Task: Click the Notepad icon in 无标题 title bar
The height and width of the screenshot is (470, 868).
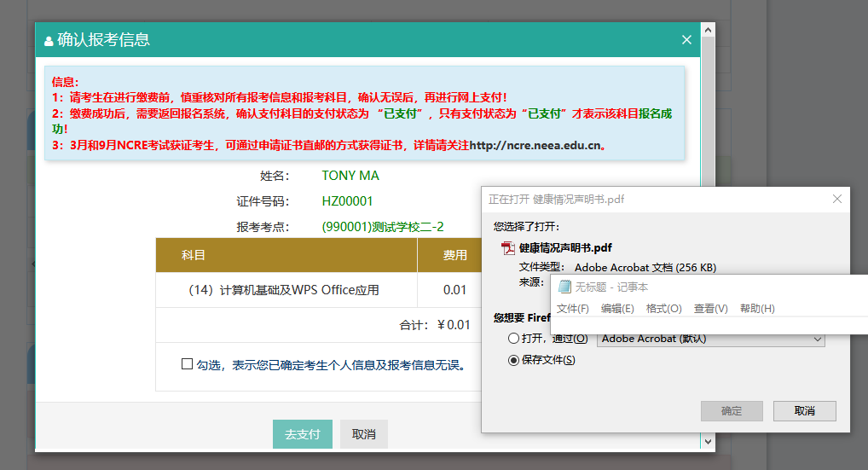Action: tap(564, 287)
